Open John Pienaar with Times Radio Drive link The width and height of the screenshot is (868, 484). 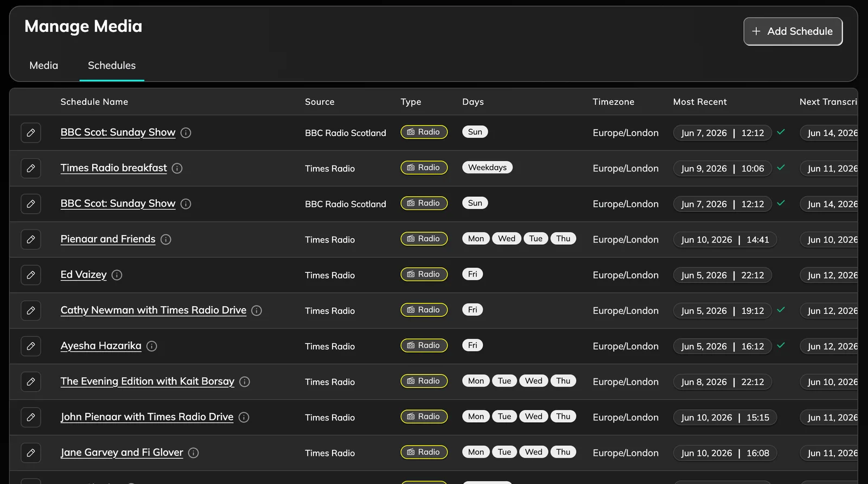point(147,417)
